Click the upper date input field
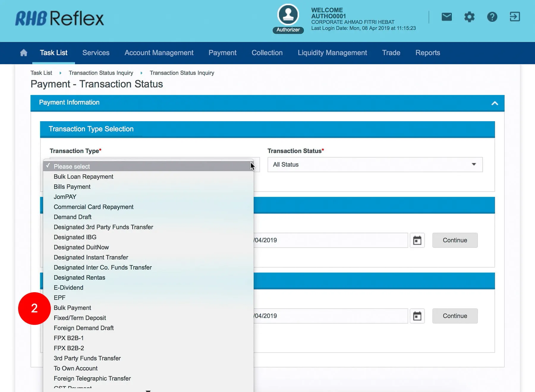The height and width of the screenshot is (392, 535). [x=330, y=240]
